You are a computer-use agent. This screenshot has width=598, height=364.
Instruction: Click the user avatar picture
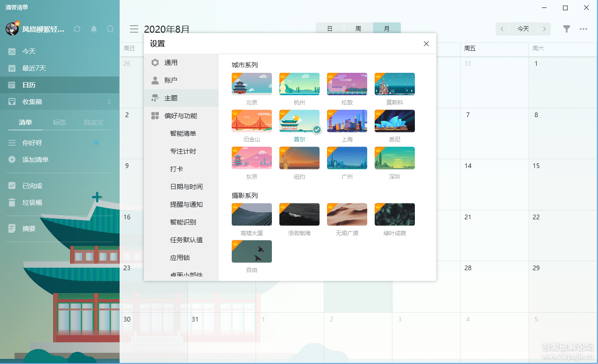12,28
